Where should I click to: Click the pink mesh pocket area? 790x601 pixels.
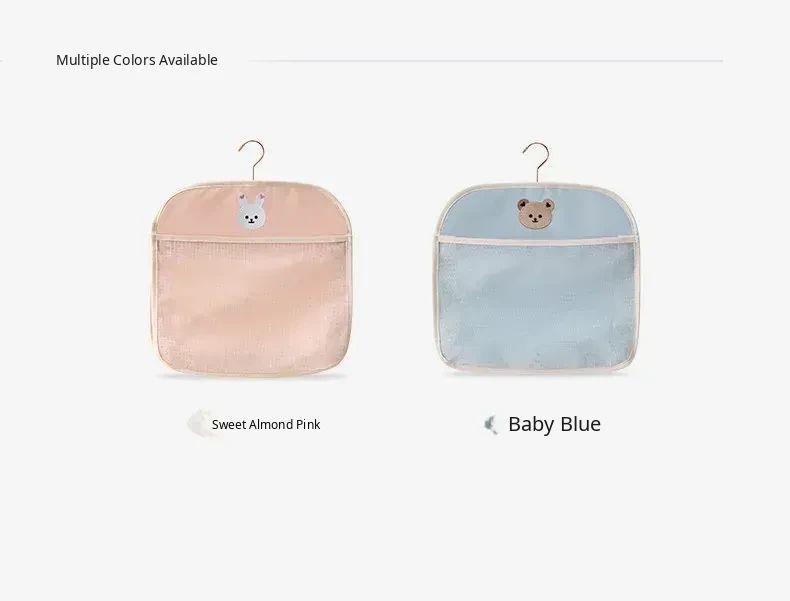250,305
